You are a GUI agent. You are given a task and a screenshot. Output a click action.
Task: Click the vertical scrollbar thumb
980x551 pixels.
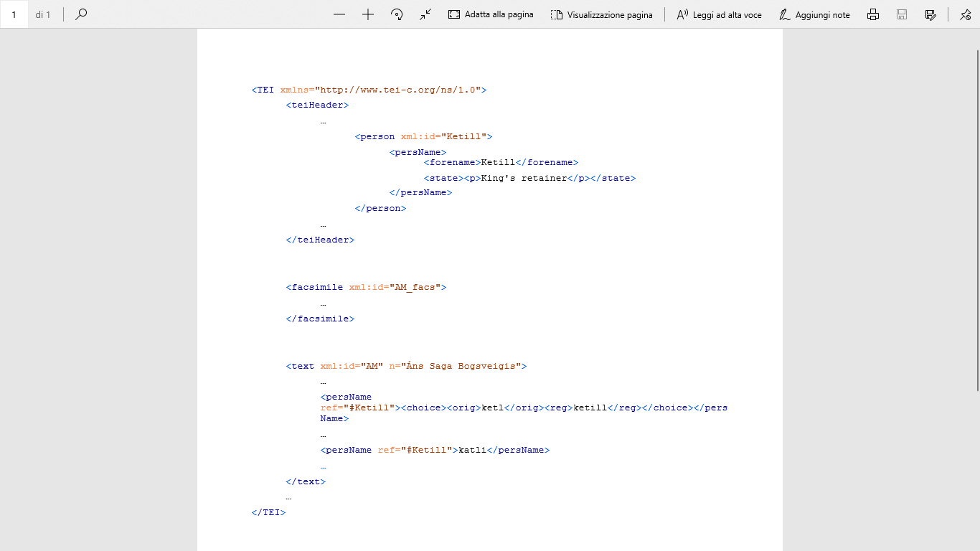click(x=977, y=220)
